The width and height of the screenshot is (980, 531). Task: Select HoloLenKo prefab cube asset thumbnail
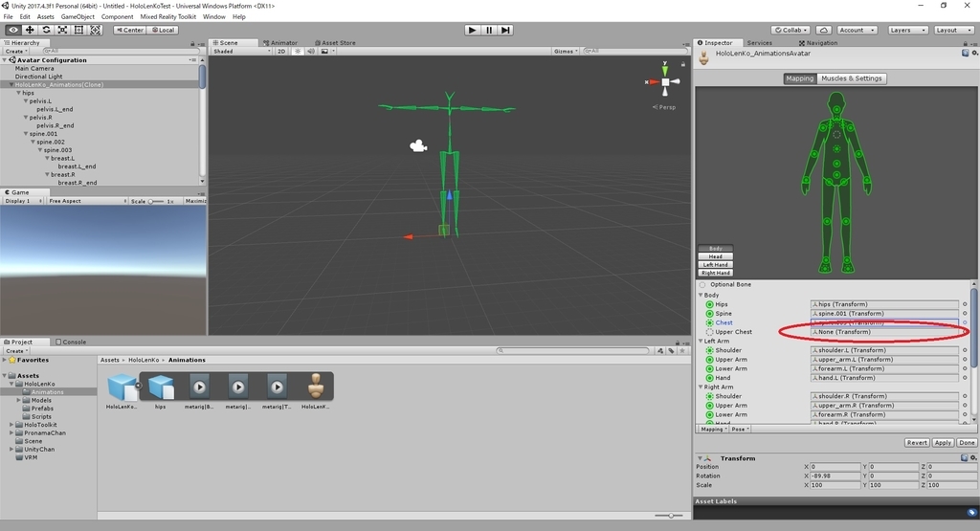[x=122, y=387]
